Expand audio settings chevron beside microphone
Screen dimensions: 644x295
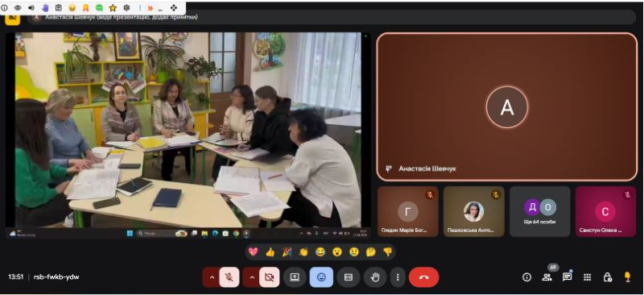[212, 277]
